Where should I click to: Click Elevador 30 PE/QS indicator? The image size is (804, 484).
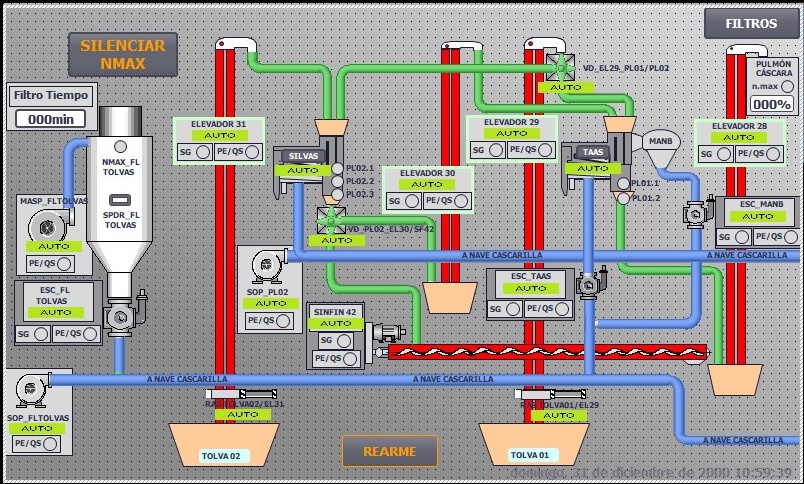461,201
